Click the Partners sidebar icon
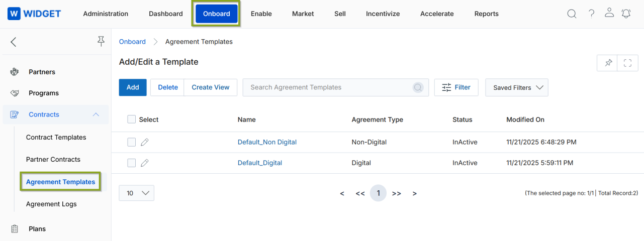 15,72
